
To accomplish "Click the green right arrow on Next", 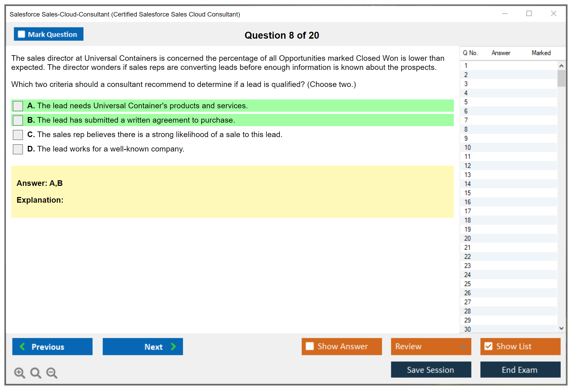I will [173, 347].
